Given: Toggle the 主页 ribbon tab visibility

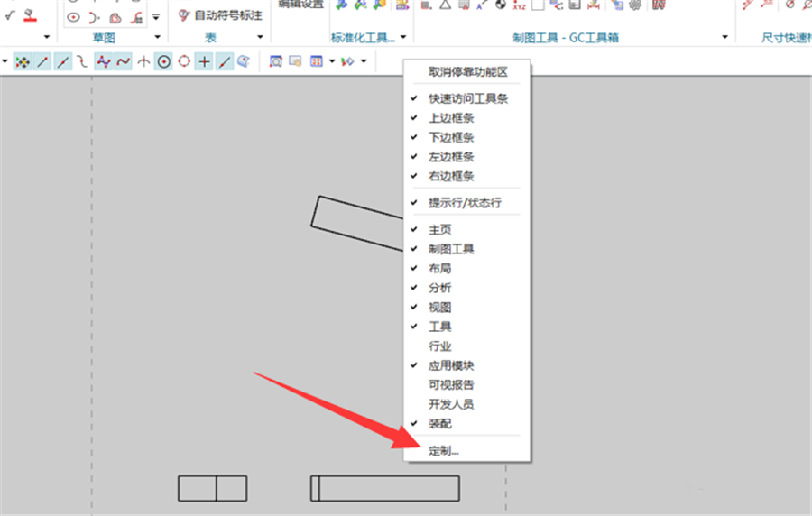Looking at the screenshot, I should point(466,229).
